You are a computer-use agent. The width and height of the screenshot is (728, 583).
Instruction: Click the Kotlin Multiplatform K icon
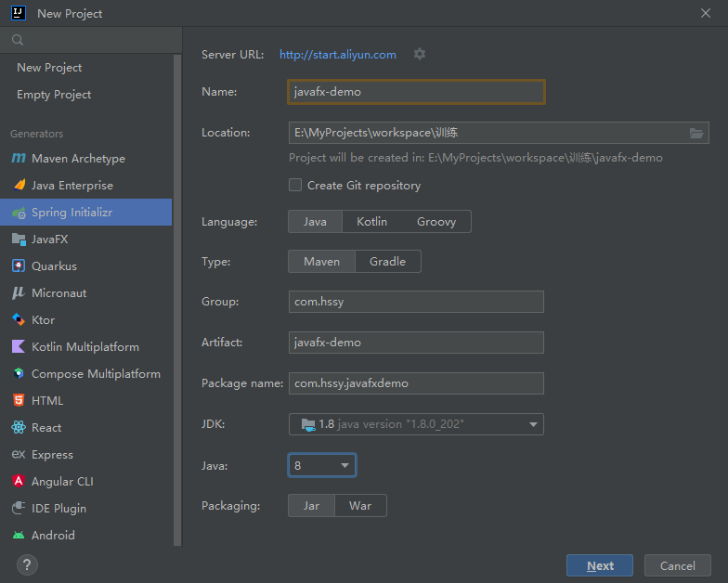(19, 347)
